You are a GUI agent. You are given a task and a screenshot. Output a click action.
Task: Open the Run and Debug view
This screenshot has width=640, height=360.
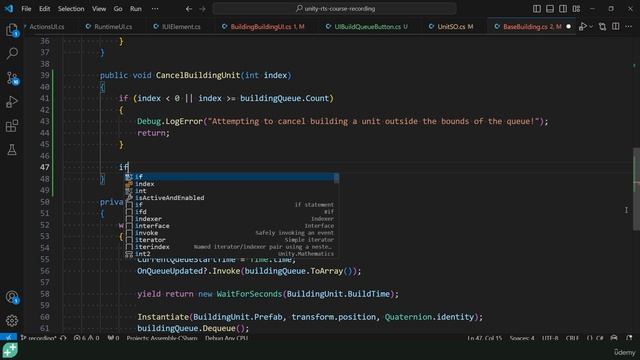(x=12, y=102)
